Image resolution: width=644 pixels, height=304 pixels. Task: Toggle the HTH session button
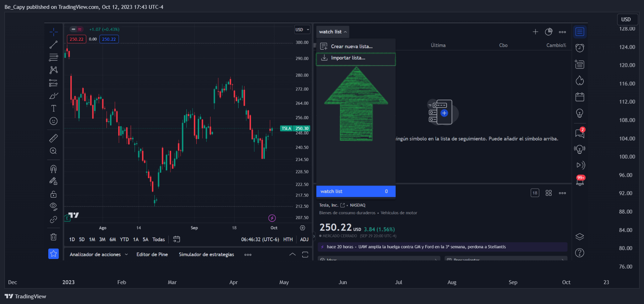[x=288, y=239]
